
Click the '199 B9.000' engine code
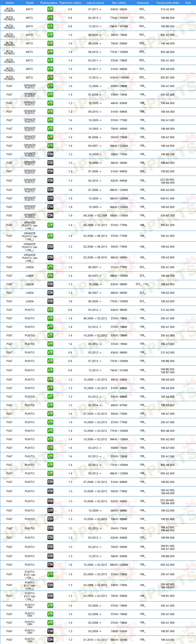click(x=167, y=405)
